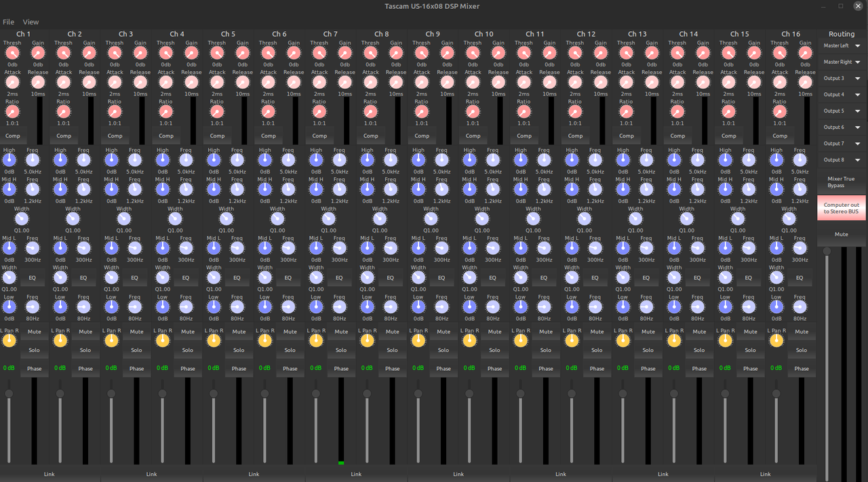Click the Ch 8 volume fader handle
Image resolution: width=868 pixels, height=482 pixels.
(367, 394)
